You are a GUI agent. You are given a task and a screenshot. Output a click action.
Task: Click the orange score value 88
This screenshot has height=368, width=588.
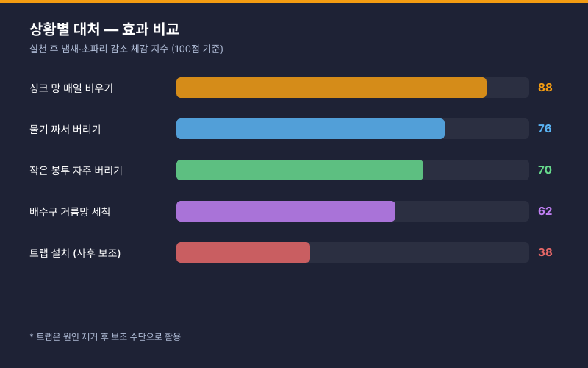coord(545,88)
